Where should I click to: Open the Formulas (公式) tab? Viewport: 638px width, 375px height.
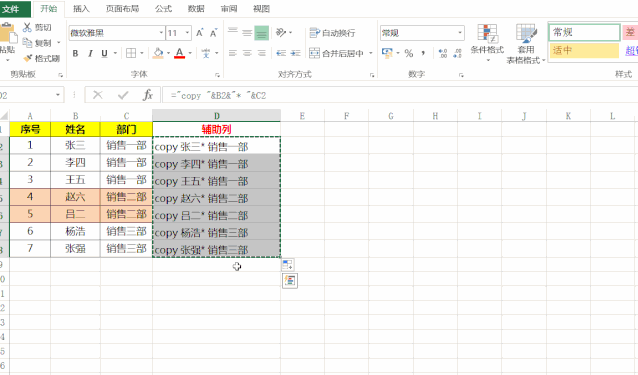point(163,9)
